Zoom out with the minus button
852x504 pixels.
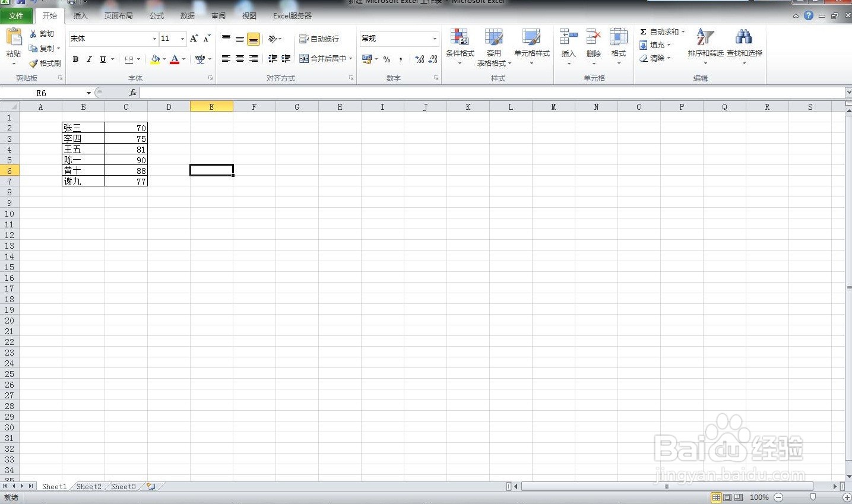pos(778,497)
